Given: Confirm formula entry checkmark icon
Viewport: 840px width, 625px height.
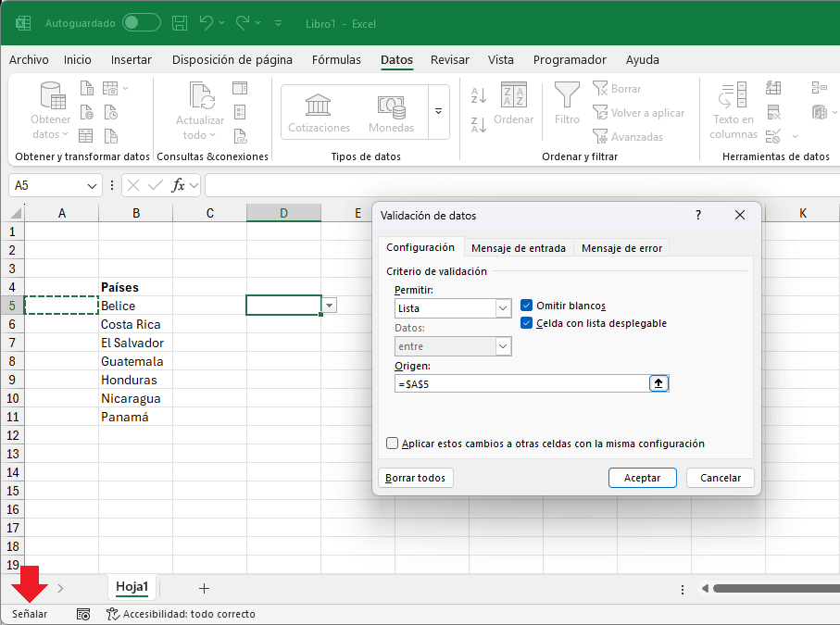Looking at the screenshot, I should [156, 185].
